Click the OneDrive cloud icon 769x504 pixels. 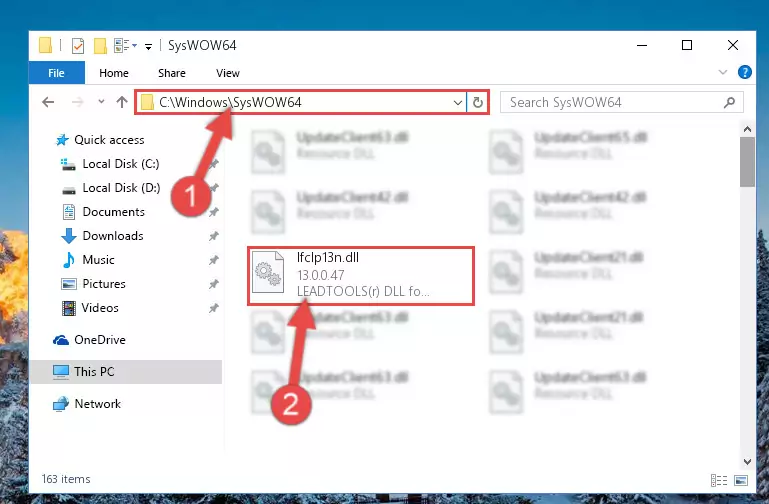pos(61,340)
